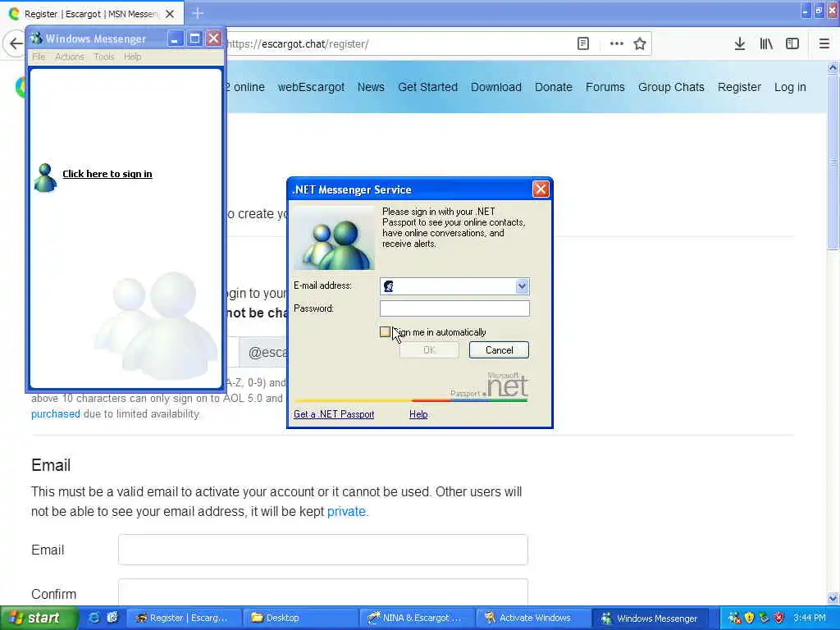Image resolution: width=840 pixels, height=630 pixels.
Task: Open Download in site navigation
Action: pyautogui.click(x=496, y=87)
